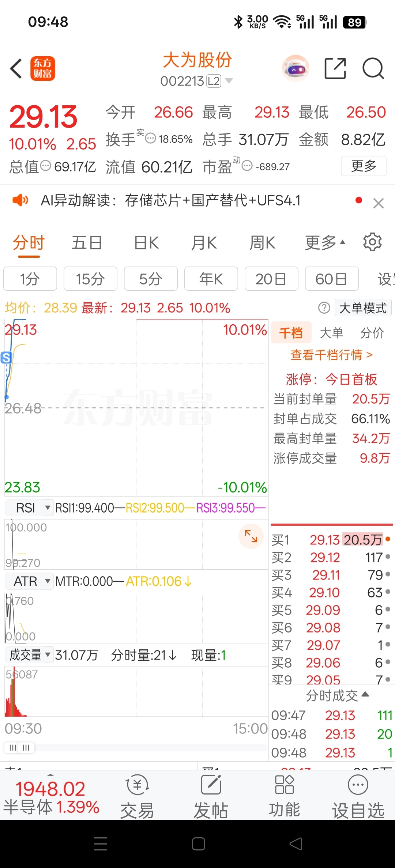The height and width of the screenshot is (868, 395).
Task: Open ATR indicator dropdown
Action: pyautogui.click(x=30, y=581)
